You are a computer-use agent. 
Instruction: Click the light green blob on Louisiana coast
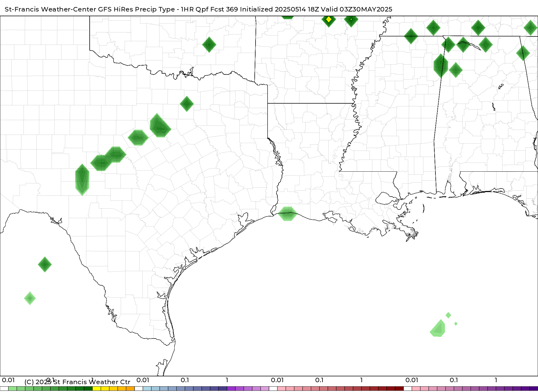pos(287,214)
